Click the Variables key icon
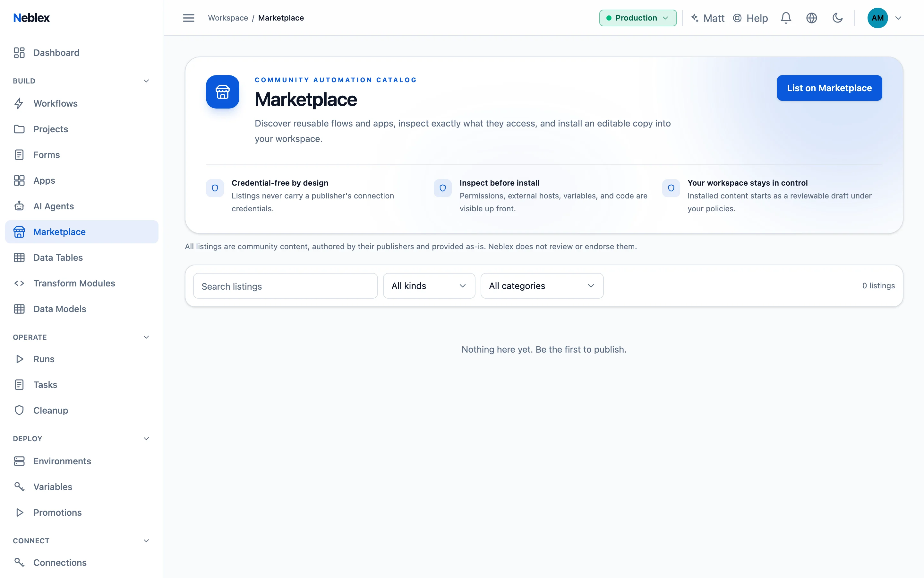 [19, 486]
